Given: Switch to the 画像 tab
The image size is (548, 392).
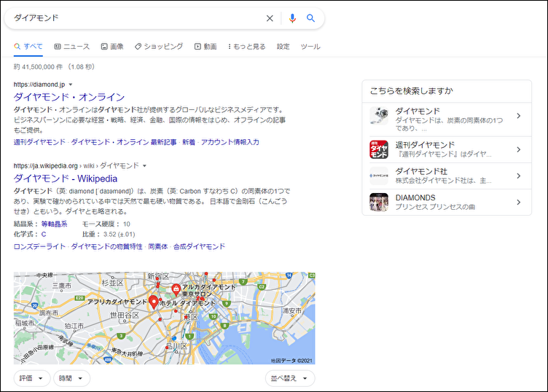Looking at the screenshot, I should click(112, 47).
